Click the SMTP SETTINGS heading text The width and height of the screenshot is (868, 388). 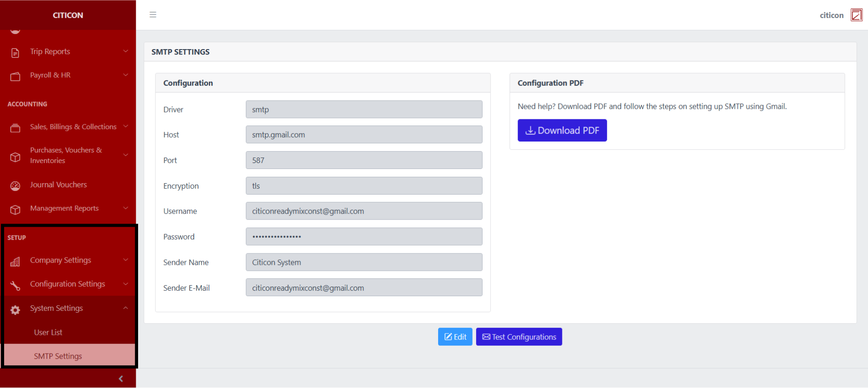coord(180,52)
